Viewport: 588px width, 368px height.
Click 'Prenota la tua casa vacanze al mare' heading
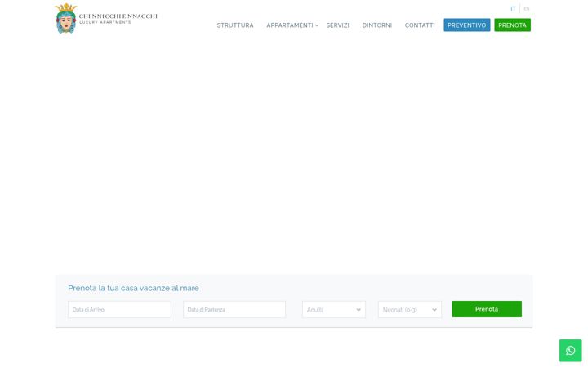(x=133, y=288)
